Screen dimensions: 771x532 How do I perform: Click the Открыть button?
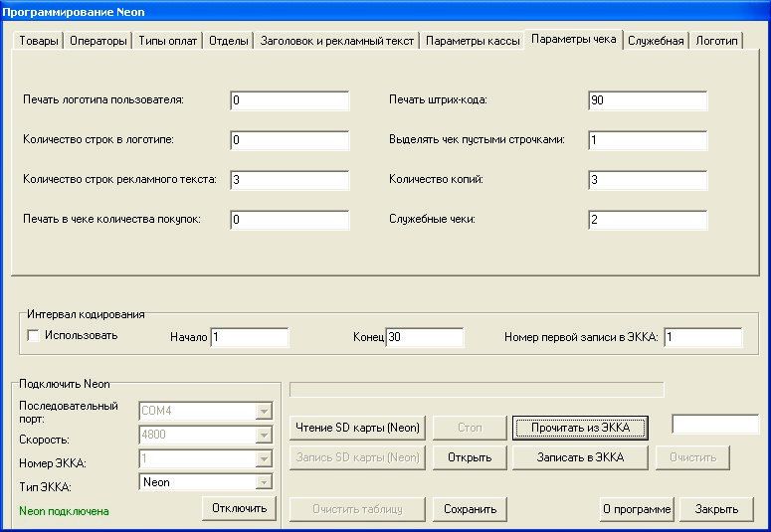(x=470, y=457)
